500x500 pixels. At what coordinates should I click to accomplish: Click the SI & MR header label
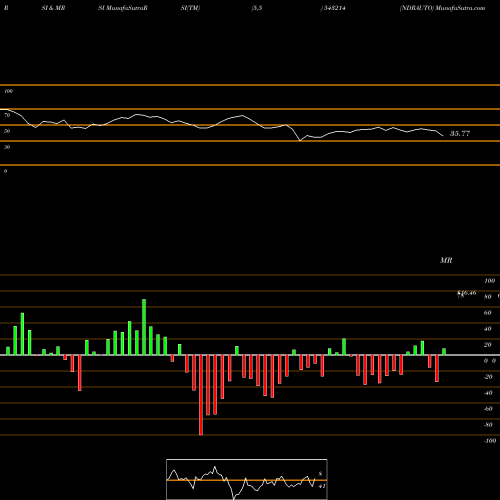53,8
